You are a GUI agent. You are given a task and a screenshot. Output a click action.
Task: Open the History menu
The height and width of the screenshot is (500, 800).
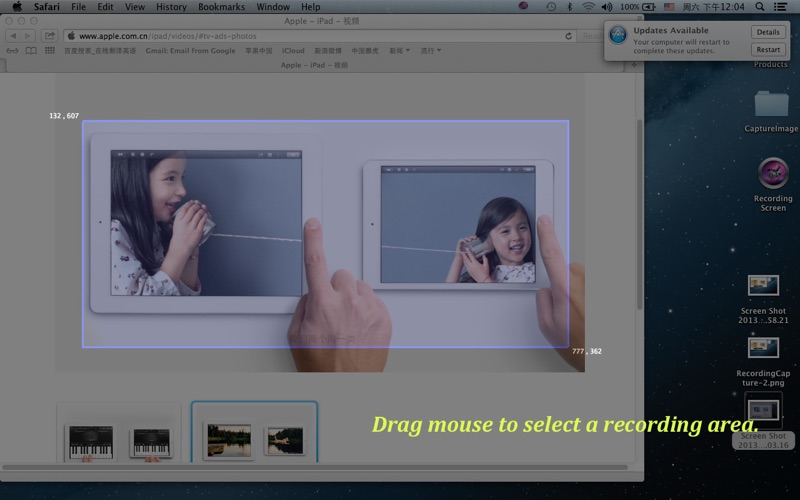pos(171,7)
